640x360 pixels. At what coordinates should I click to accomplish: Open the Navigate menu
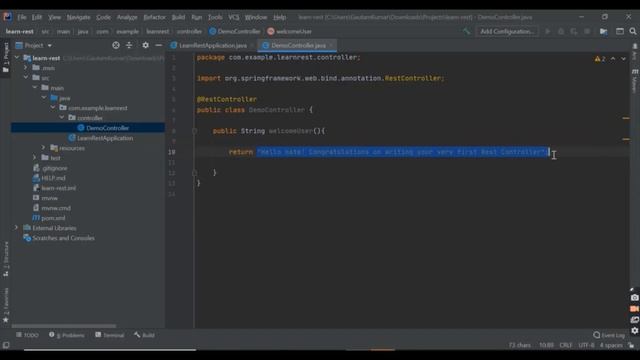pyautogui.click(x=78, y=17)
